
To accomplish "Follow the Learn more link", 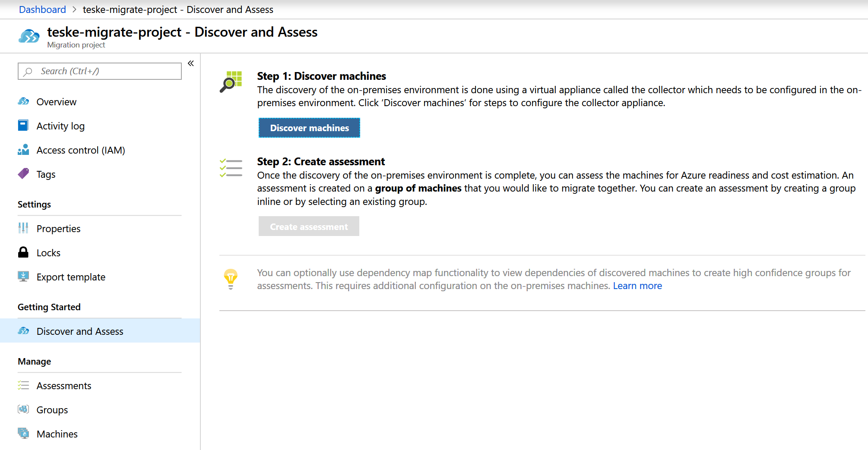I will coord(637,286).
